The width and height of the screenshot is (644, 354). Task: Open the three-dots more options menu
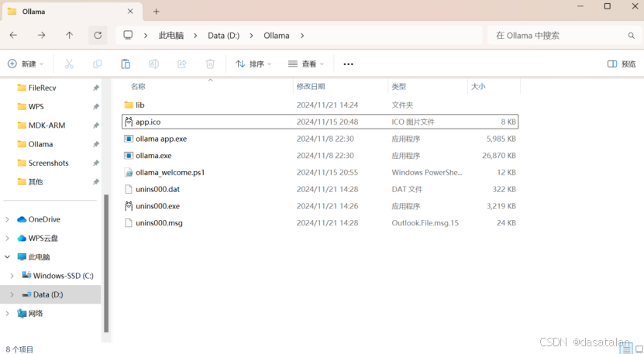click(x=348, y=64)
